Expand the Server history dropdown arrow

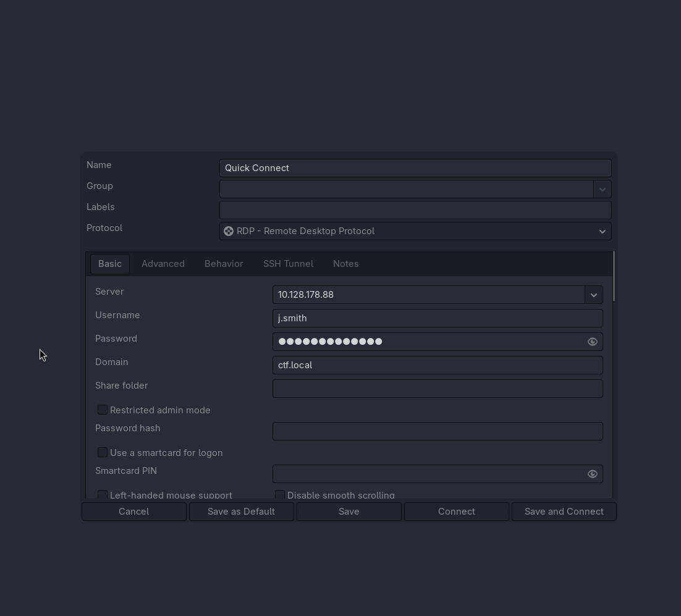pos(594,295)
